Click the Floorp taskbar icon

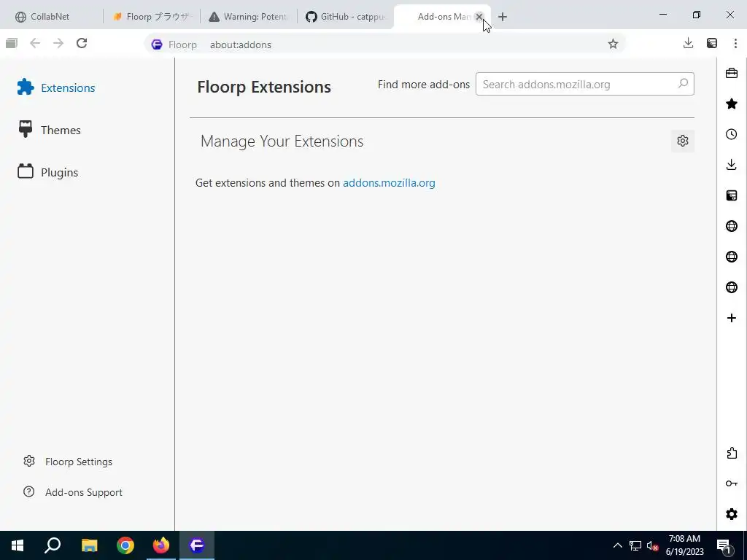(x=197, y=545)
